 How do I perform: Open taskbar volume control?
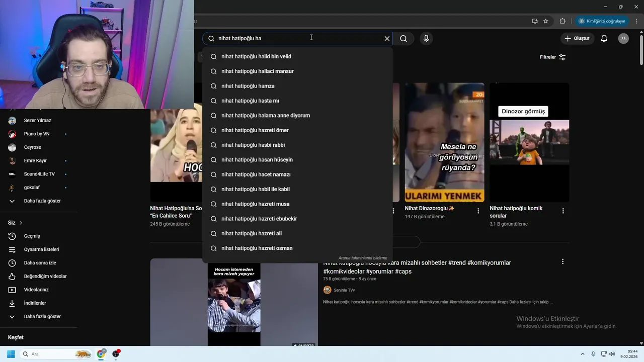coord(612,354)
